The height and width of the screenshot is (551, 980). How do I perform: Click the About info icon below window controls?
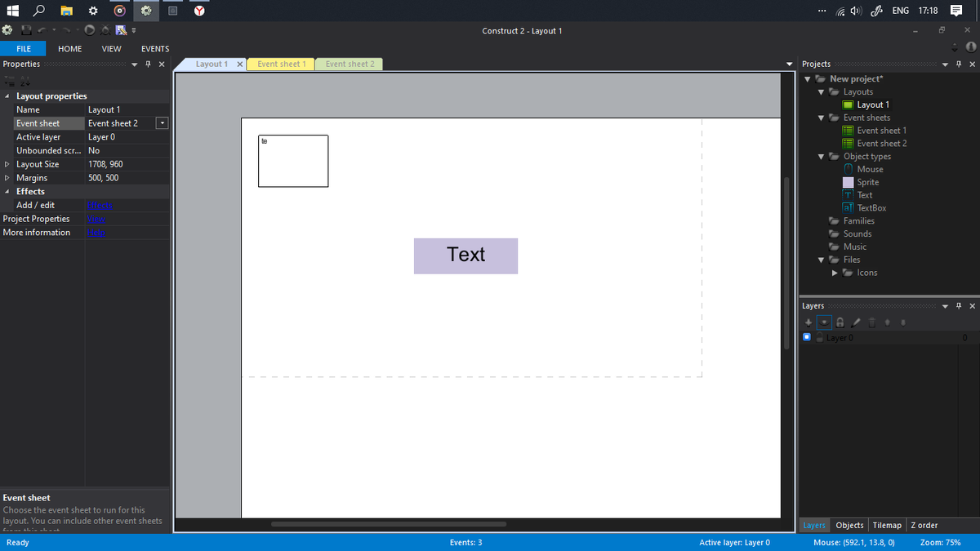click(x=971, y=46)
